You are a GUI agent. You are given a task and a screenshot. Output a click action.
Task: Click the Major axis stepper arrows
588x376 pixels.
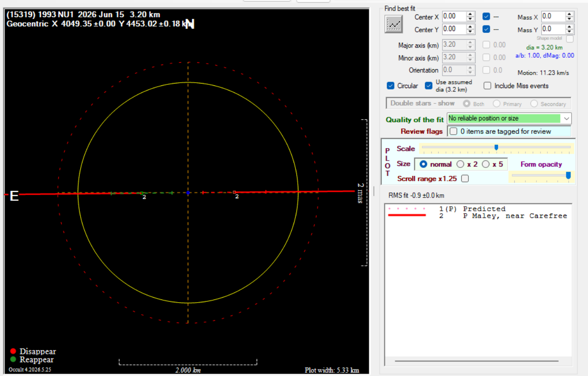(x=470, y=45)
